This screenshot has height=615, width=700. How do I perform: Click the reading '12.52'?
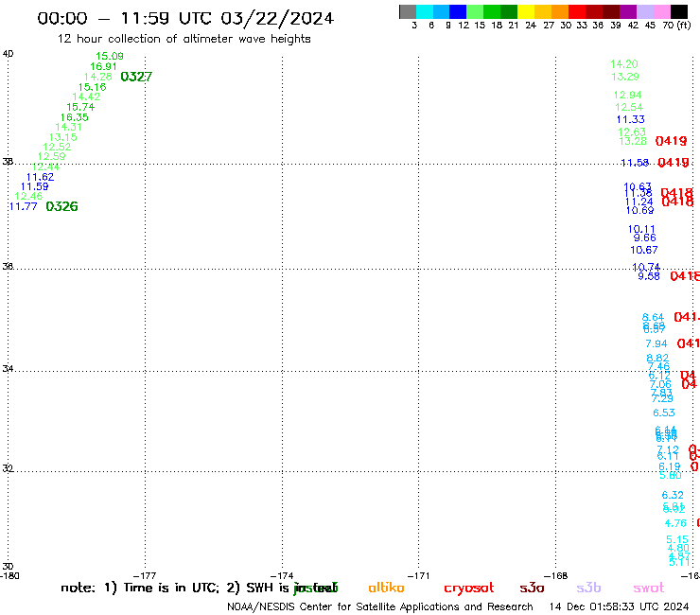(57, 147)
